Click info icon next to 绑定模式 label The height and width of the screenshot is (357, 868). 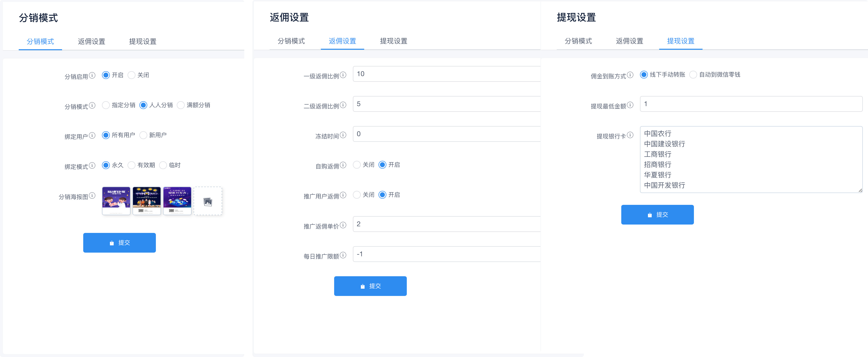point(92,165)
